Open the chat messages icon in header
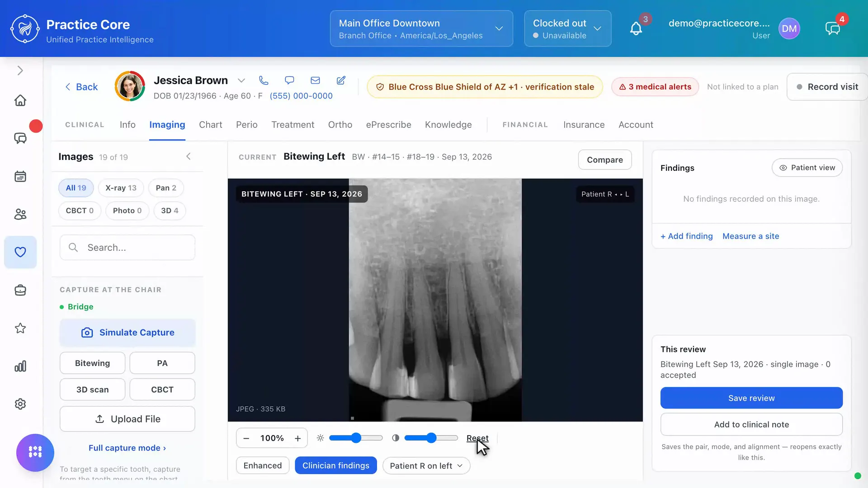This screenshot has height=488, width=868. [832, 29]
